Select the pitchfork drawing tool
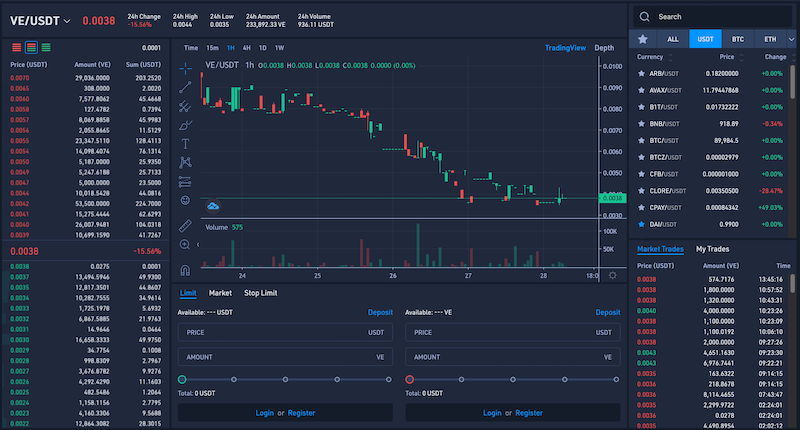The width and height of the screenshot is (800, 430). 185,106
